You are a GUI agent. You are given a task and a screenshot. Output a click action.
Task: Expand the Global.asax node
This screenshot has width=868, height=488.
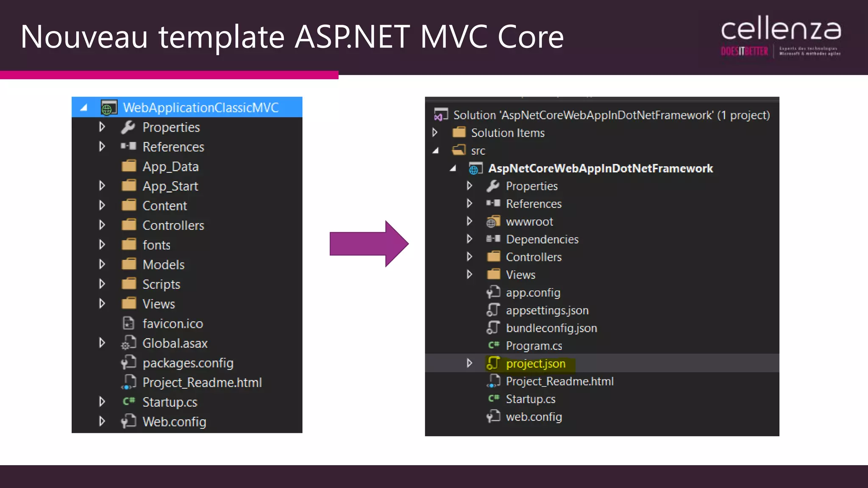coord(102,342)
